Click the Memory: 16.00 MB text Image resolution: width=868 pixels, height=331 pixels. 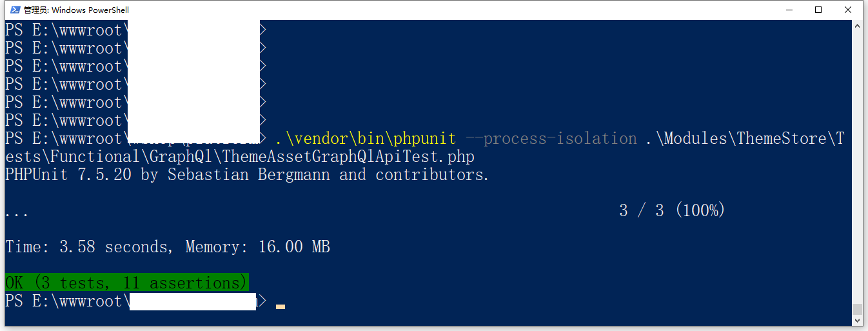coord(258,246)
